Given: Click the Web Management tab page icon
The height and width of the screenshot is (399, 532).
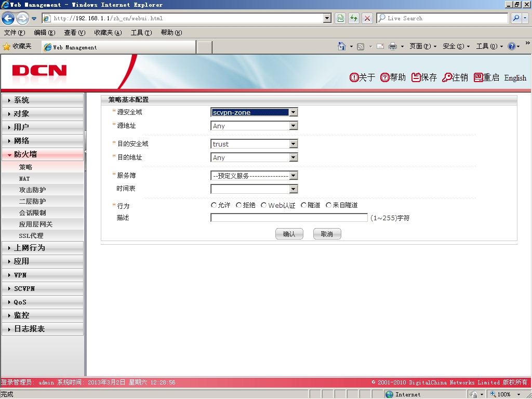Looking at the screenshot, I should point(48,47).
